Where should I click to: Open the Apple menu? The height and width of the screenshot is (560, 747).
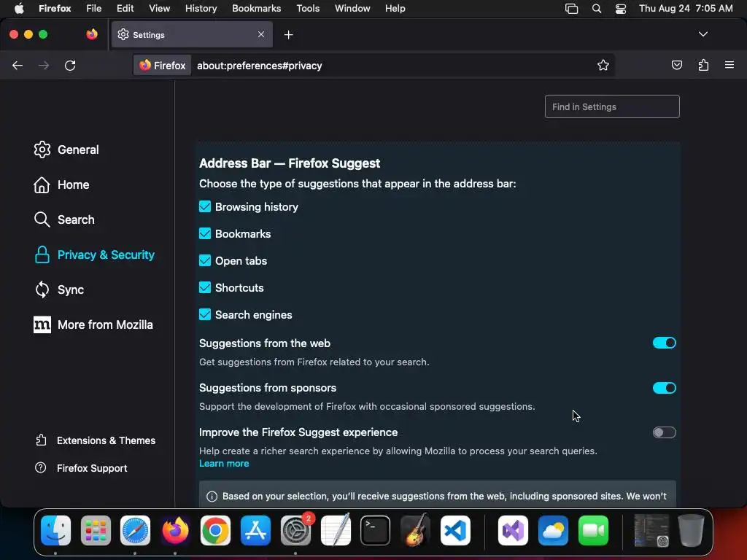point(19,9)
